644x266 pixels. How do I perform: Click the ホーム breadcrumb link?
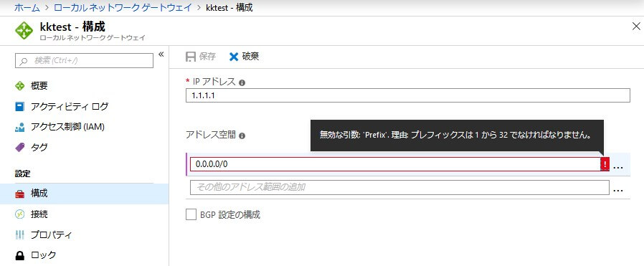coord(27,8)
